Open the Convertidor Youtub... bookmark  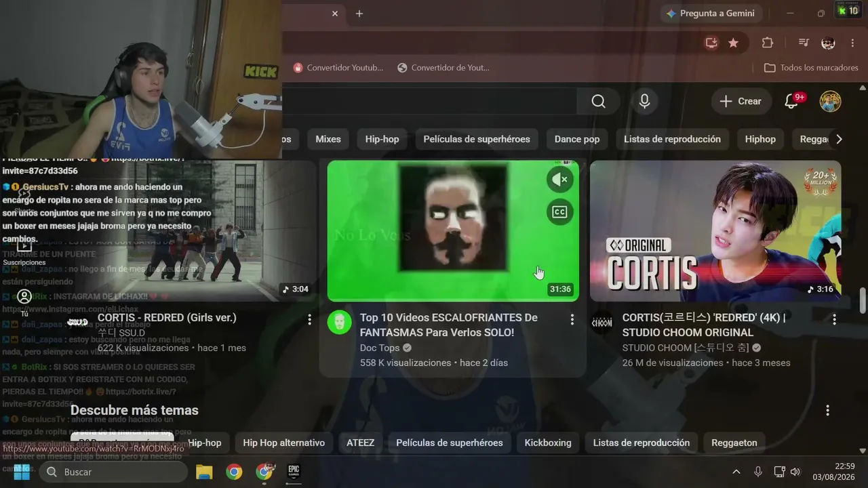(338, 68)
